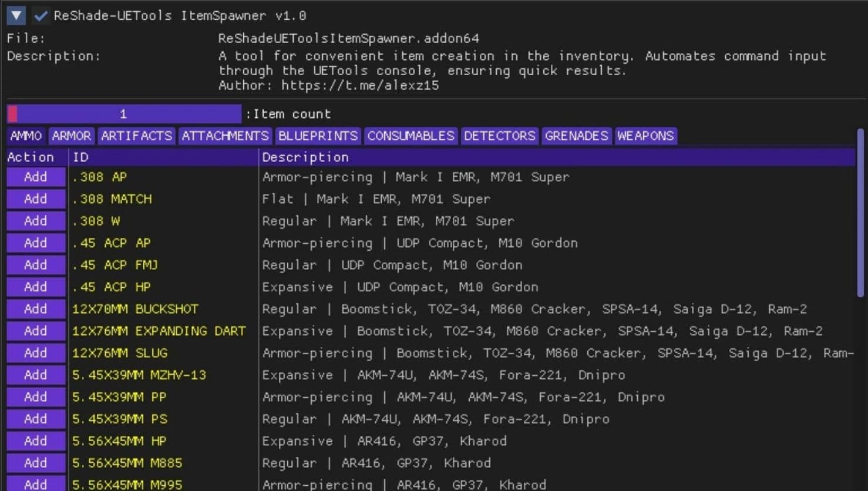Click the vertical scrollbar of item list
The height and width of the screenshot is (491, 868).
click(x=860, y=211)
